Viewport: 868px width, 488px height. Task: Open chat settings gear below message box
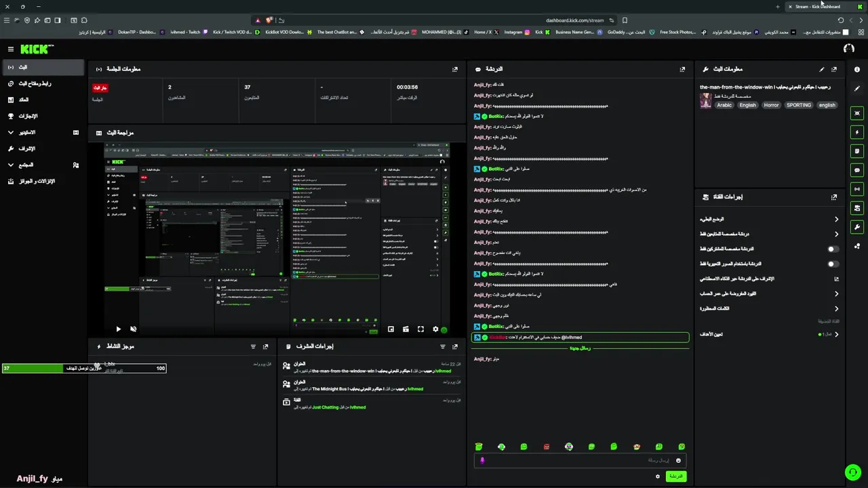pos(657,476)
